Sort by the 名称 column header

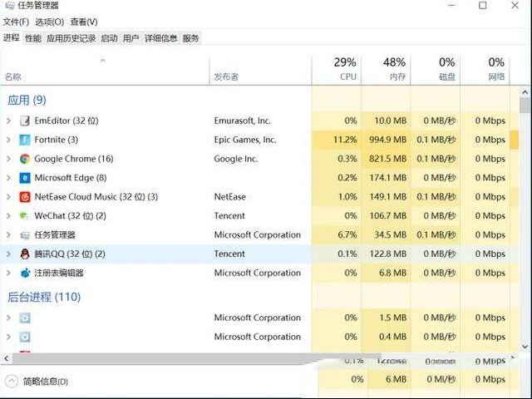click(106, 70)
